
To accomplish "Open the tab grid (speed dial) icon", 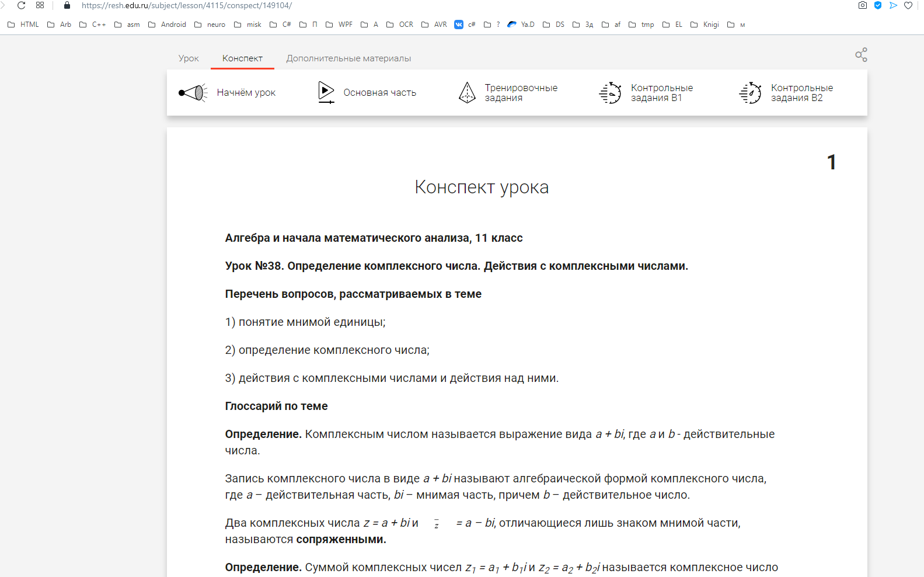I will pos(40,5).
